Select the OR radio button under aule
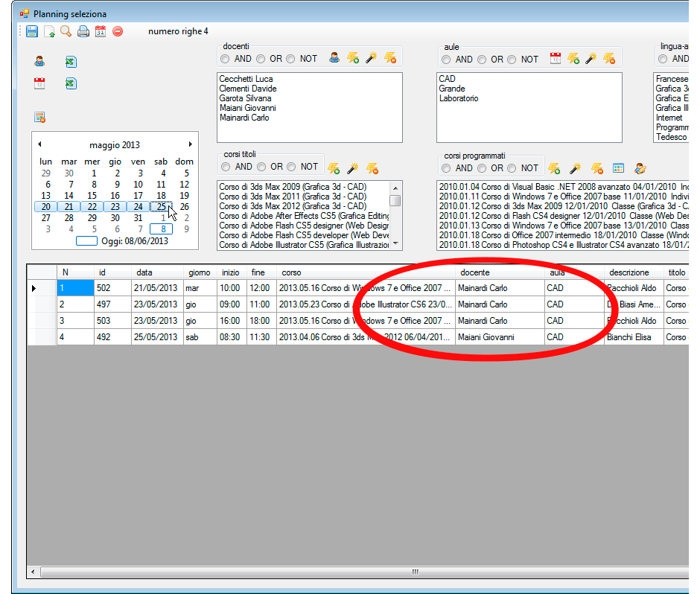 pyautogui.click(x=482, y=60)
